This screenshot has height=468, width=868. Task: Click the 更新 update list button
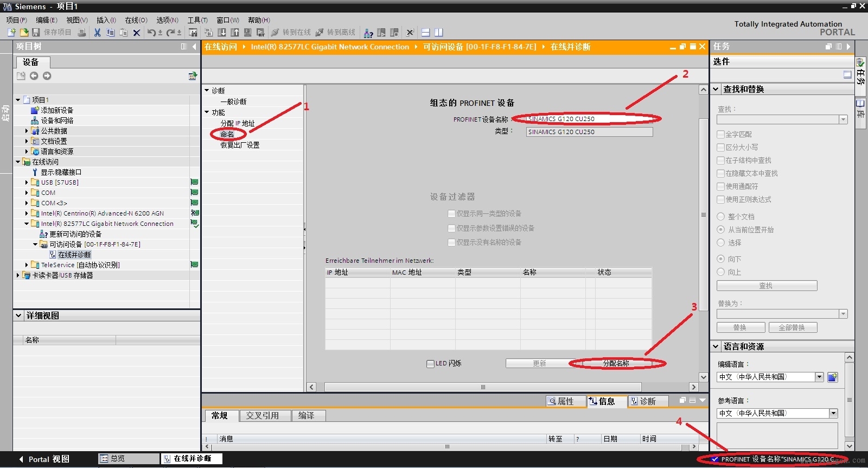point(539,364)
